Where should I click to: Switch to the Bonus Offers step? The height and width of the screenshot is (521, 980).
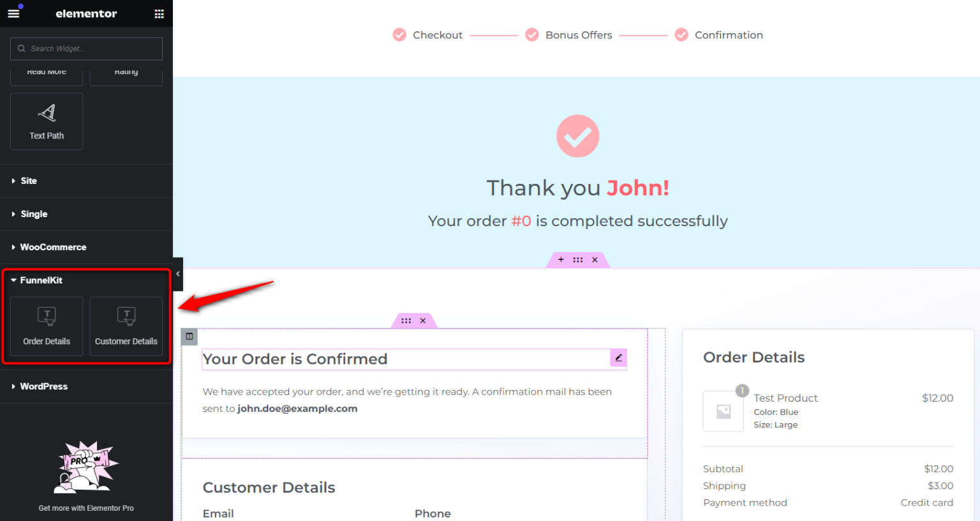pyautogui.click(x=578, y=34)
